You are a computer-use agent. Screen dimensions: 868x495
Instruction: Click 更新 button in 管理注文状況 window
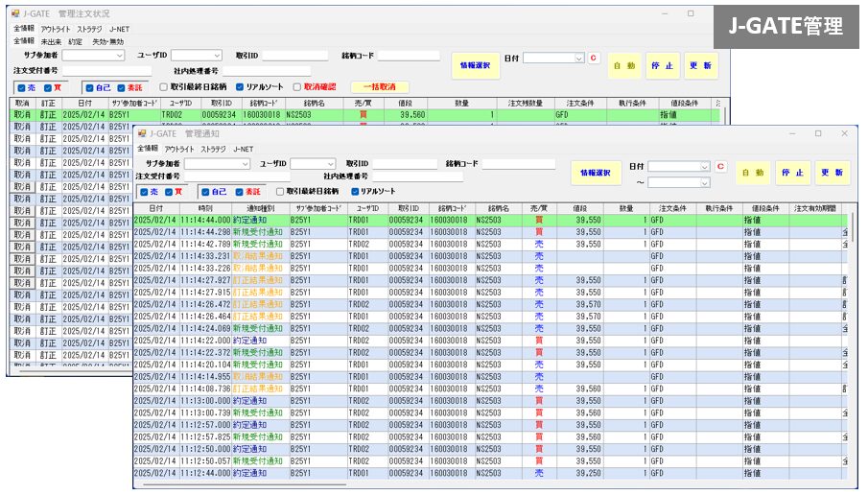pos(701,65)
